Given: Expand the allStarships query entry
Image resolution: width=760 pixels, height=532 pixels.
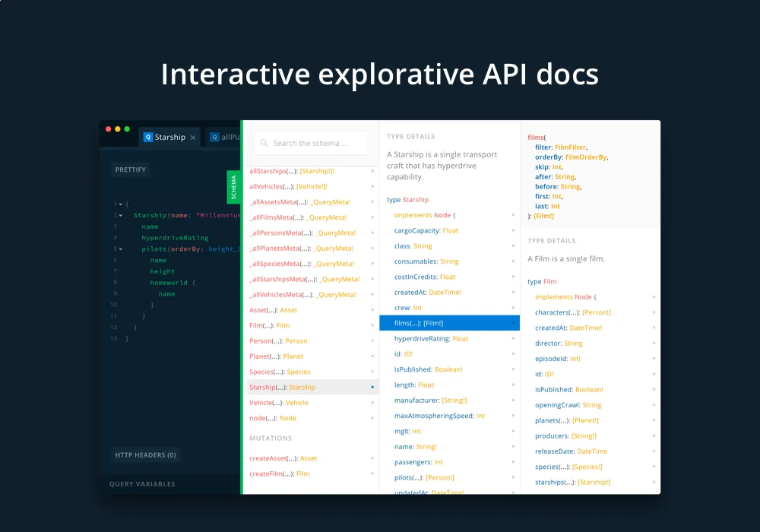Looking at the screenshot, I should [x=372, y=171].
